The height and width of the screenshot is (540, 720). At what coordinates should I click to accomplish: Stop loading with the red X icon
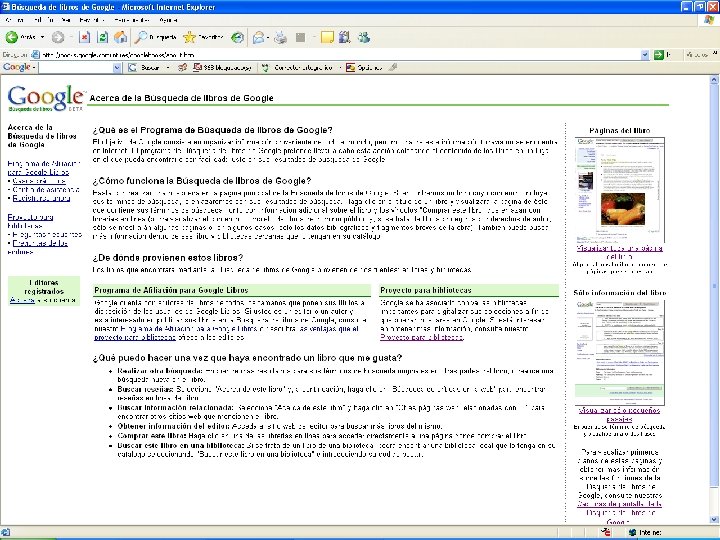click(x=84, y=37)
